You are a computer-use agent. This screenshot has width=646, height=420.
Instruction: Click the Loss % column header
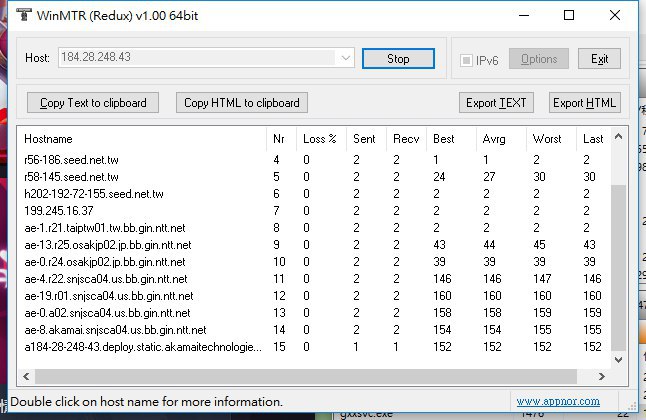(321, 139)
